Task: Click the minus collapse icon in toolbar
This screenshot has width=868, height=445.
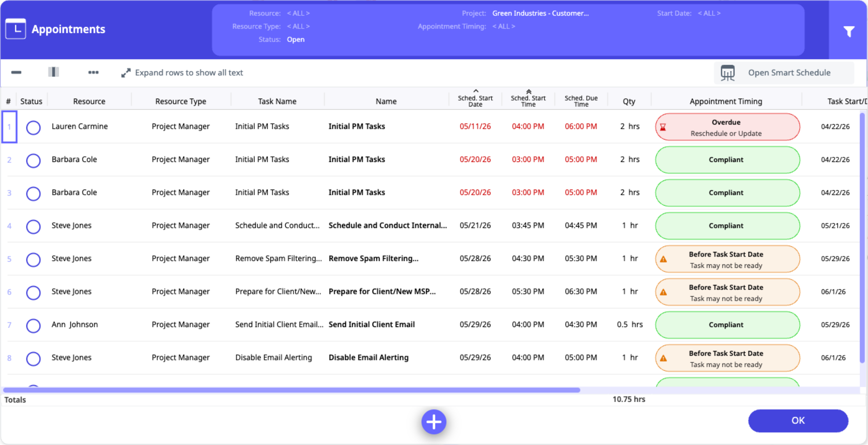Action: tap(16, 72)
